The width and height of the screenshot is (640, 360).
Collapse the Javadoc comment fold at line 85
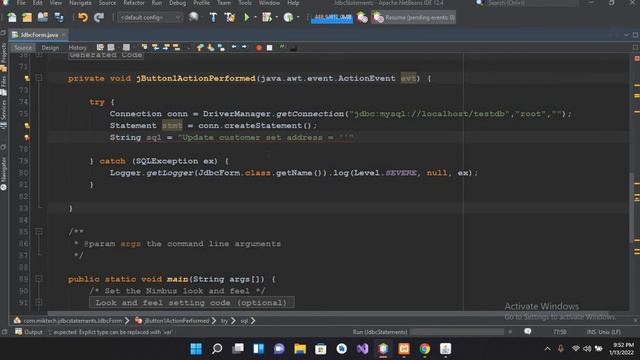(39, 232)
